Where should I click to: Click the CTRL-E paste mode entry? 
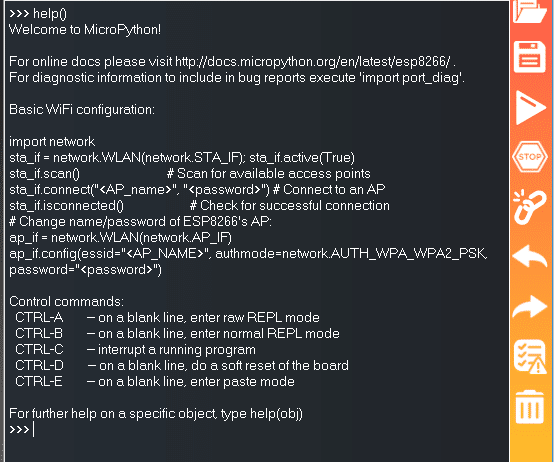coord(155,381)
